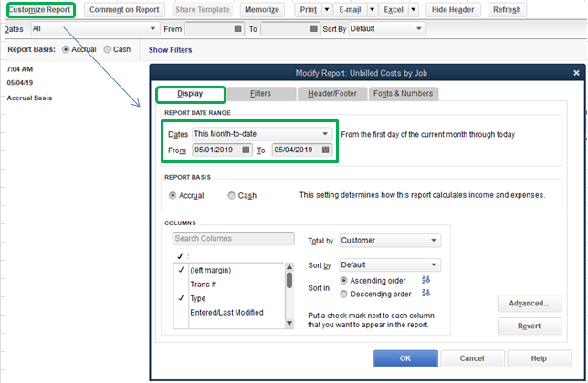Switch to the Header/Footer tab

332,94
